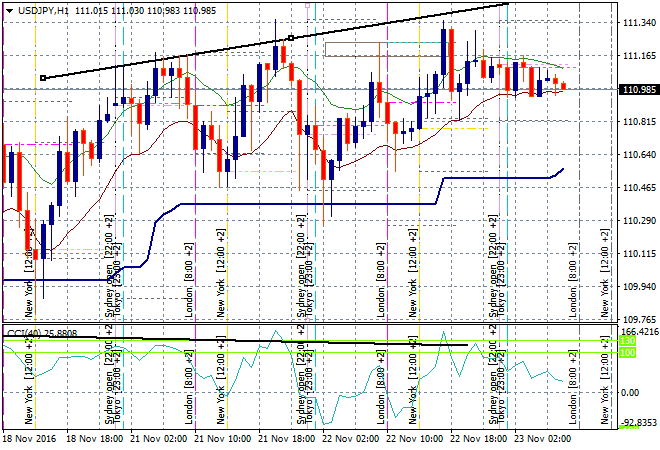Click time axis label 18 Nov 2016
Viewport: 660px width, 450px height.
pyautogui.click(x=29, y=439)
